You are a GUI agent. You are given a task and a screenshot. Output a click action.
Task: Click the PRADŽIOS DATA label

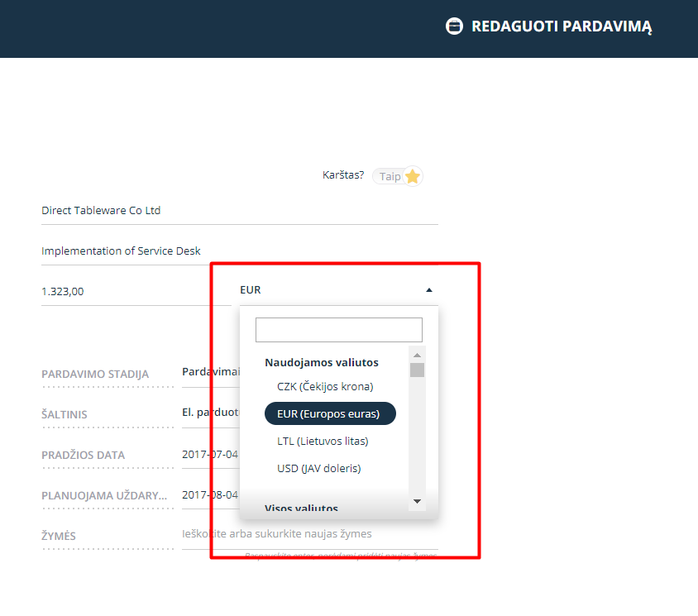[x=84, y=456]
